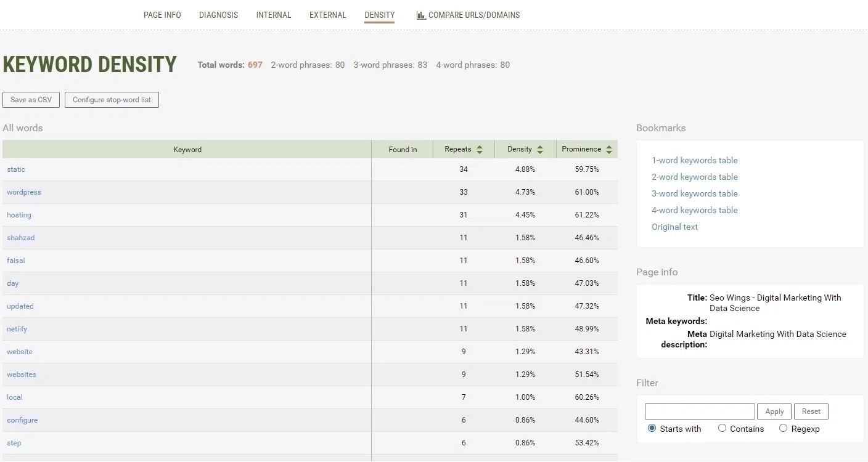868x462 pixels.
Task: Open the DENSITY tab
Action: coord(380,15)
